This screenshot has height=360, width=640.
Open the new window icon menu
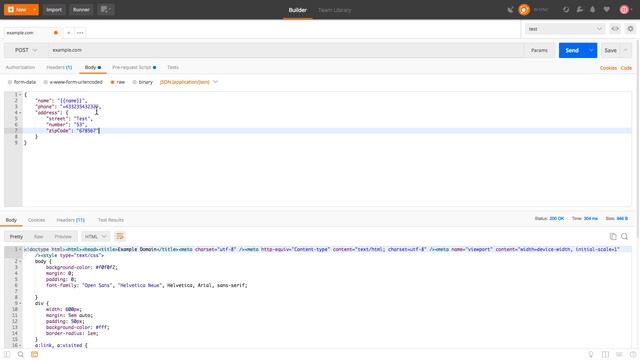(106, 9)
